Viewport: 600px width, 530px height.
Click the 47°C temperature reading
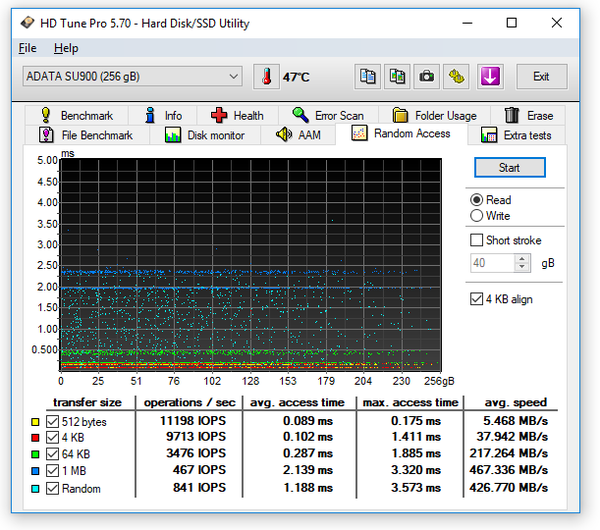pos(296,77)
